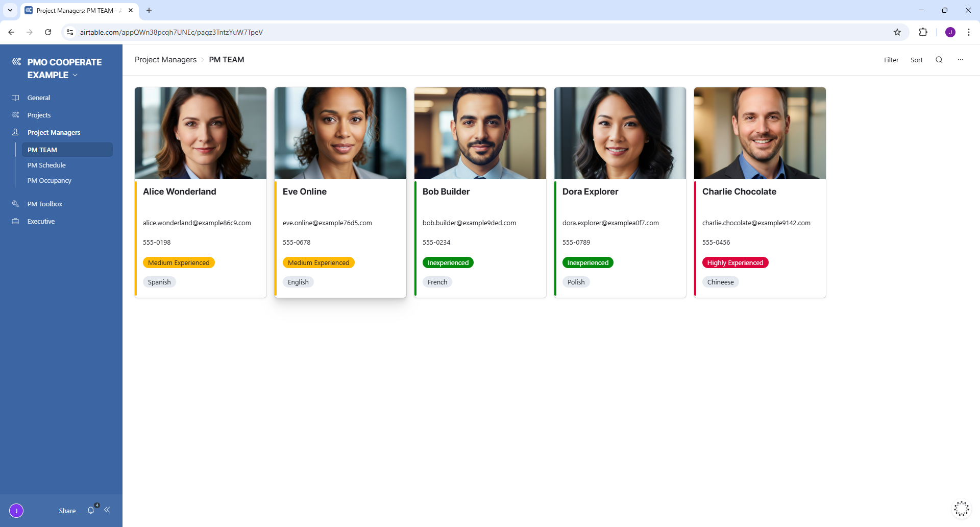Image resolution: width=980 pixels, height=527 pixels.
Task: Click the Sort button
Action: pyautogui.click(x=916, y=60)
